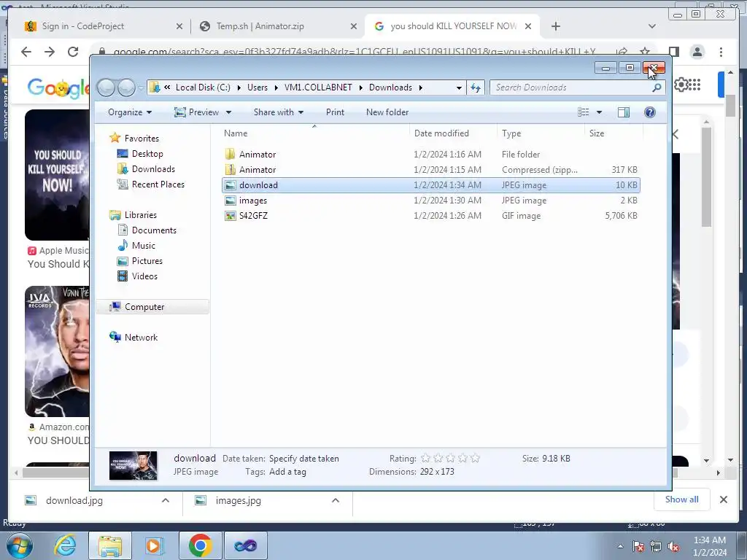Create a New folder
Image resolution: width=747 pixels, height=560 pixels.
tap(387, 112)
